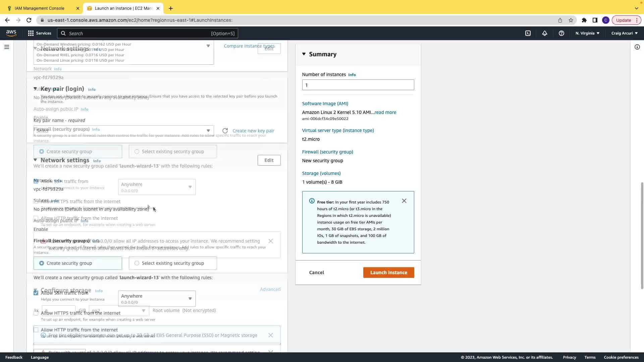
Task: Toggle Allow SSH traffic from checkbox
Action: [x=36, y=293]
